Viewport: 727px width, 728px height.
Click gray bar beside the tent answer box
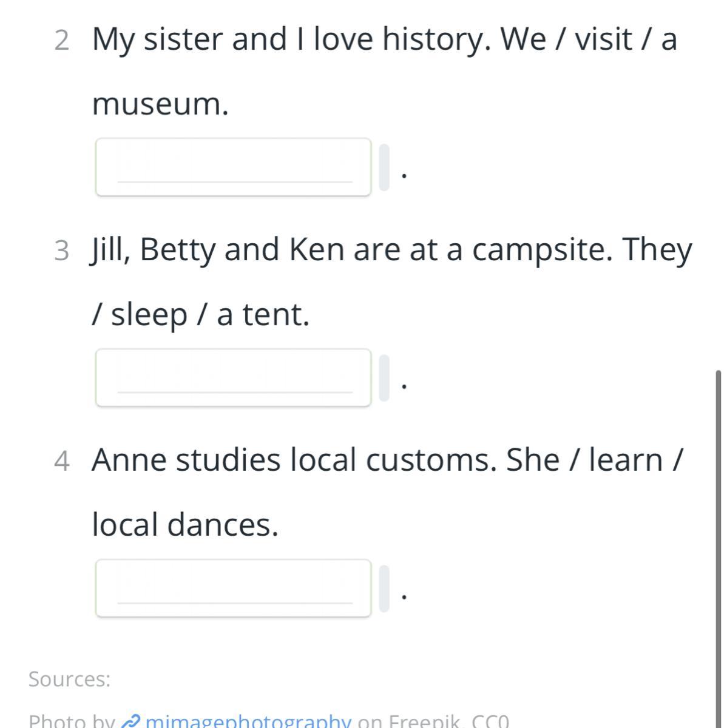(384, 378)
